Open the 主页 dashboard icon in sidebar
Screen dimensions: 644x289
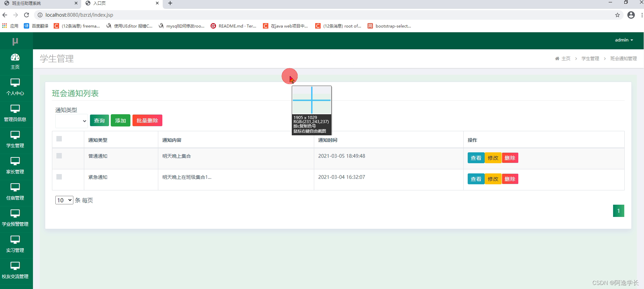point(15,57)
